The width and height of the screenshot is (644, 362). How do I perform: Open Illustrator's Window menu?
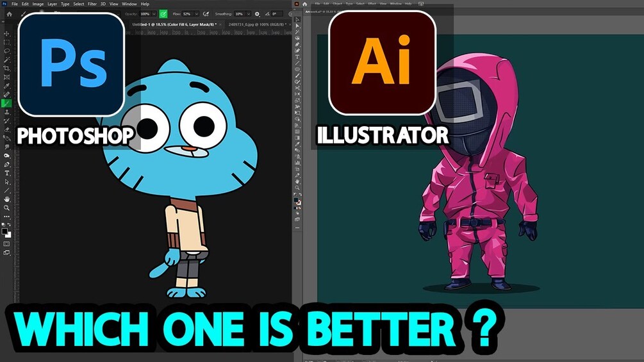click(396, 4)
